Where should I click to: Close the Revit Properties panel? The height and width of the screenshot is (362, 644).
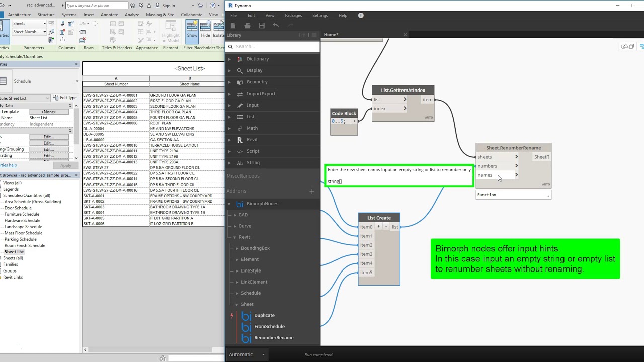(76, 64)
